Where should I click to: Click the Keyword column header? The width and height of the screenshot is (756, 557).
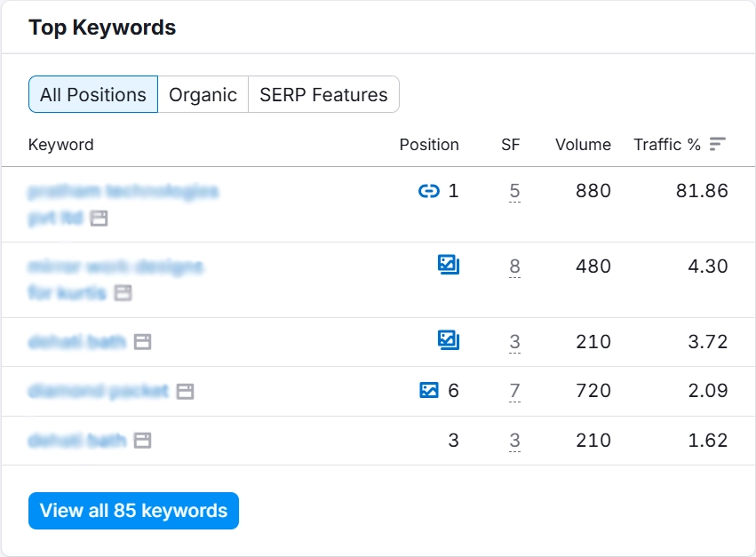(60, 144)
